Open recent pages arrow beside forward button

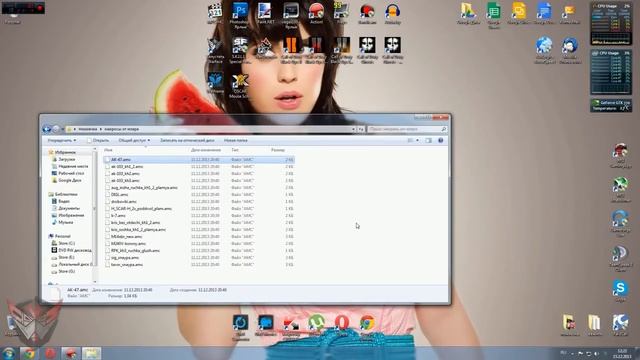click(62, 129)
